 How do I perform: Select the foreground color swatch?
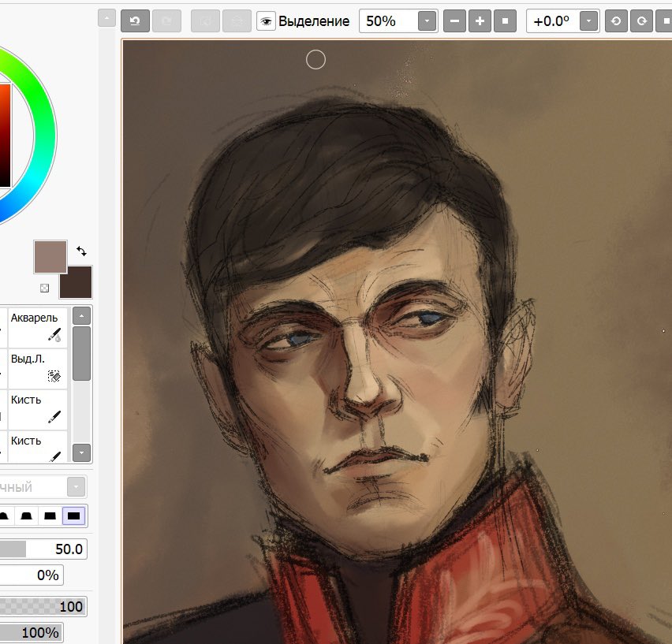click(50, 256)
